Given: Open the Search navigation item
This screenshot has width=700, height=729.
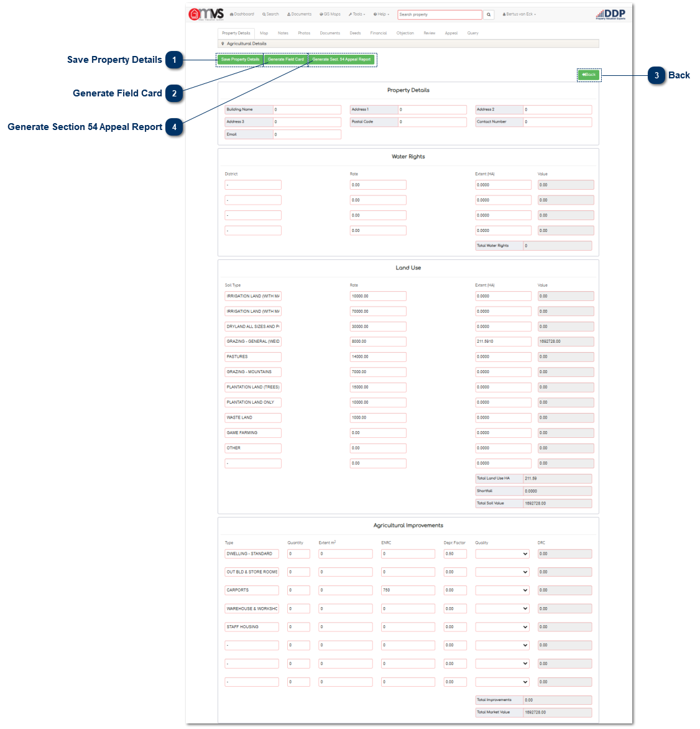Looking at the screenshot, I should (x=270, y=14).
